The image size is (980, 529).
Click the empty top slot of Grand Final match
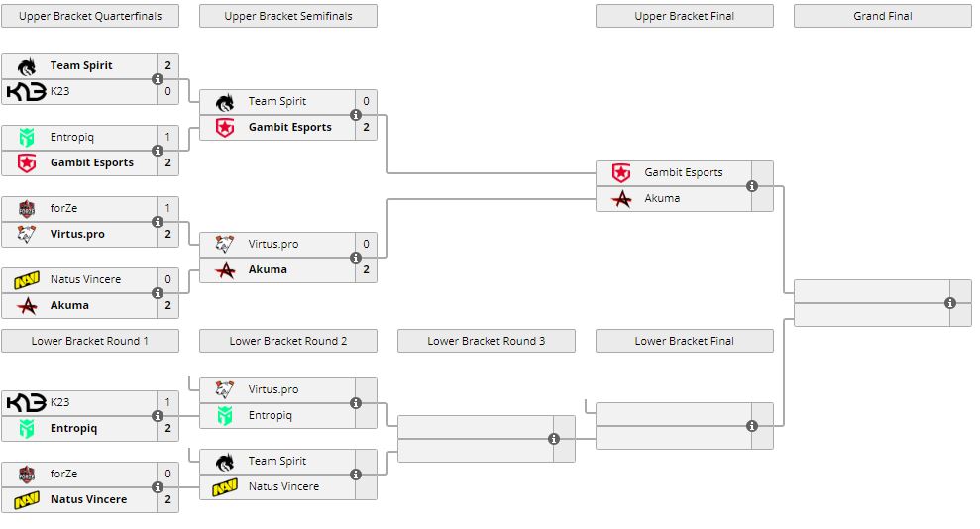pyautogui.click(x=871, y=291)
